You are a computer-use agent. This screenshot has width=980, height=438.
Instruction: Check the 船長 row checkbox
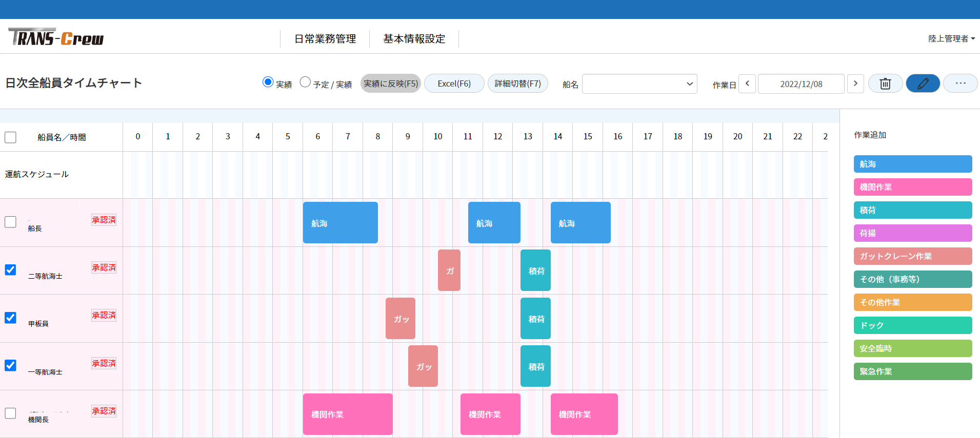tap(10, 222)
